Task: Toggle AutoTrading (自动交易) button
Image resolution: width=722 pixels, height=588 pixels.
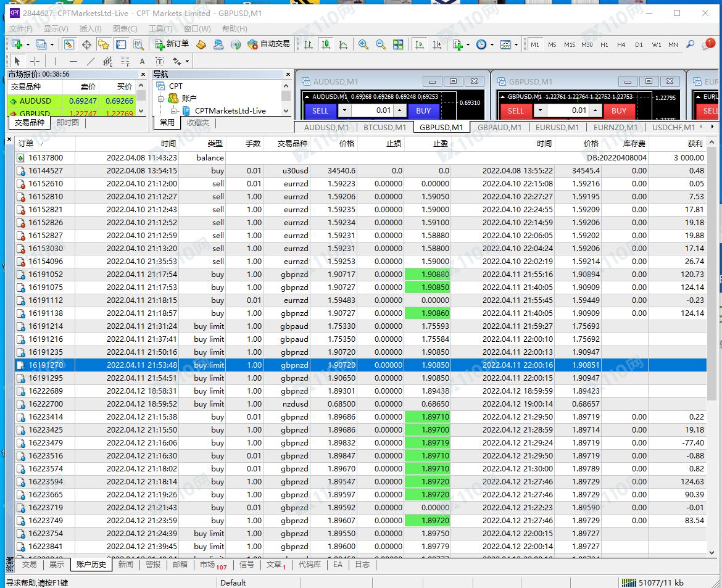Action: click(x=268, y=44)
